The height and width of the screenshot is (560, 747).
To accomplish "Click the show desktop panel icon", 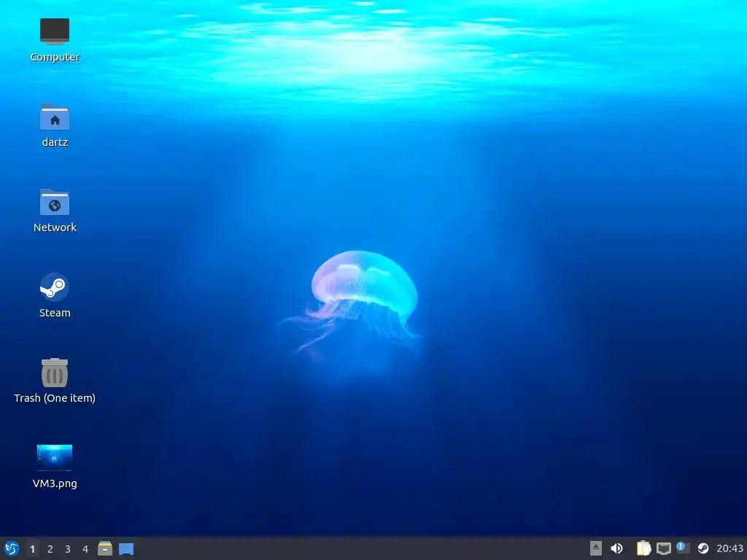I will click(126, 549).
